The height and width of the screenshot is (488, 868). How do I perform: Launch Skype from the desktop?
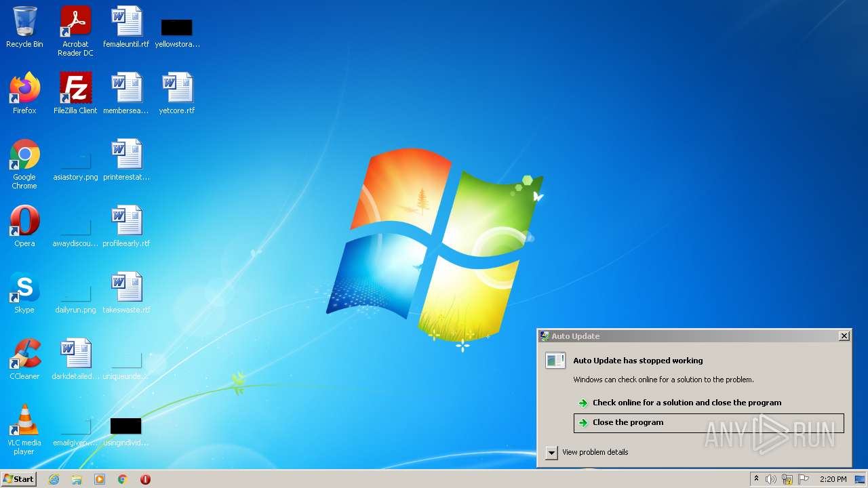pos(24,293)
